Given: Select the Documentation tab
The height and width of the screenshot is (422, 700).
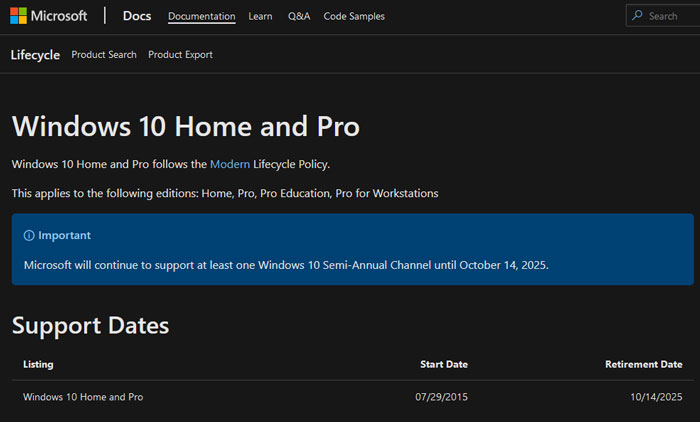Looking at the screenshot, I should pyautogui.click(x=202, y=17).
